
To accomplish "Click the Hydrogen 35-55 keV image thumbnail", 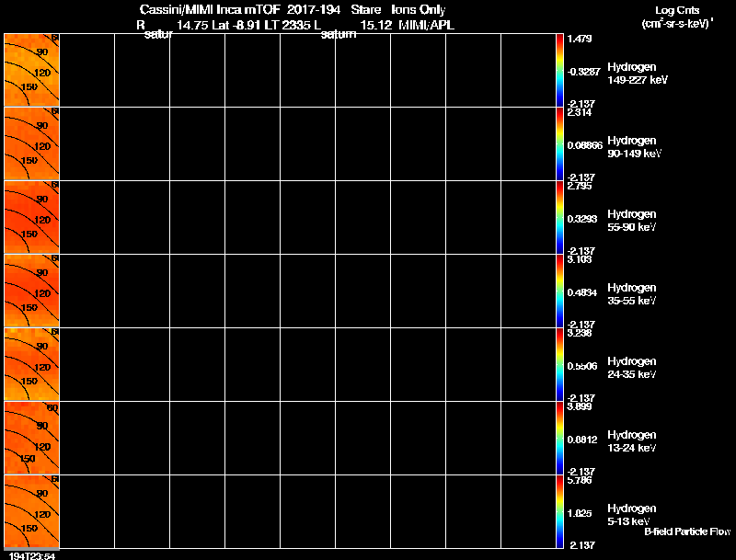I will tap(31, 291).
